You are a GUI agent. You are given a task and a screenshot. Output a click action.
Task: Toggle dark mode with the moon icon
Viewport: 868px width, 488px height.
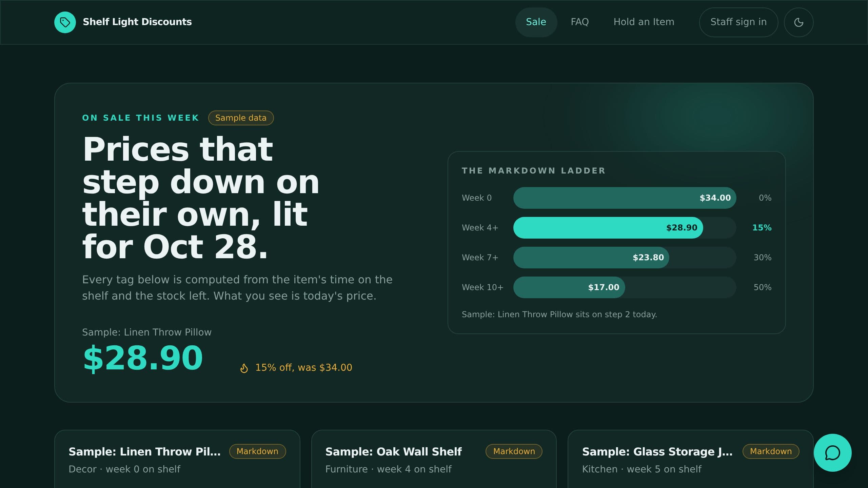[x=798, y=22]
